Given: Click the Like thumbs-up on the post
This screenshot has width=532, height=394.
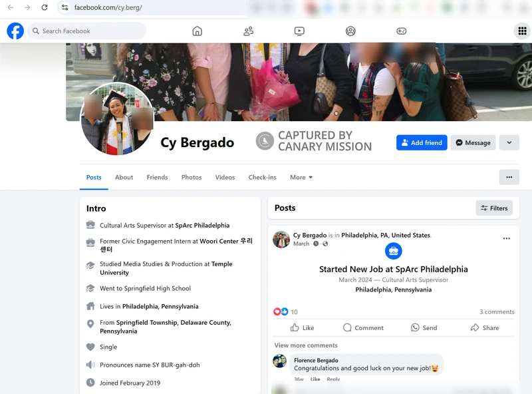Looking at the screenshot, I should (295, 327).
